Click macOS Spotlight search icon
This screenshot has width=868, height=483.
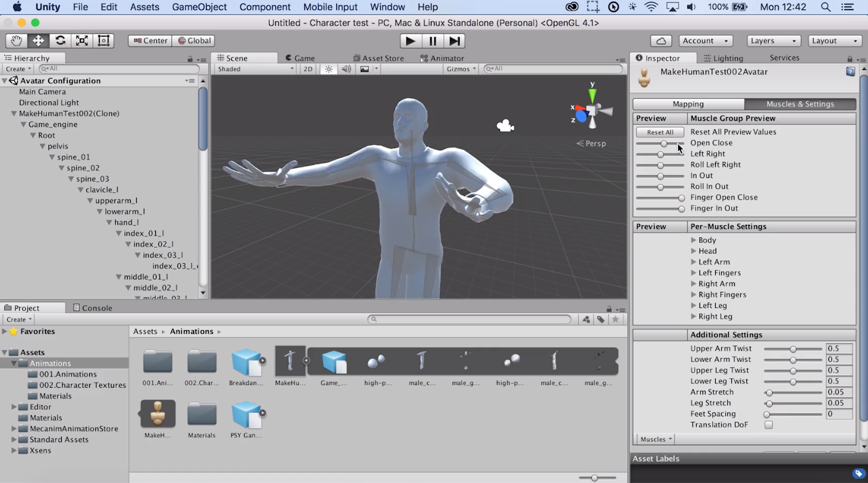click(825, 7)
